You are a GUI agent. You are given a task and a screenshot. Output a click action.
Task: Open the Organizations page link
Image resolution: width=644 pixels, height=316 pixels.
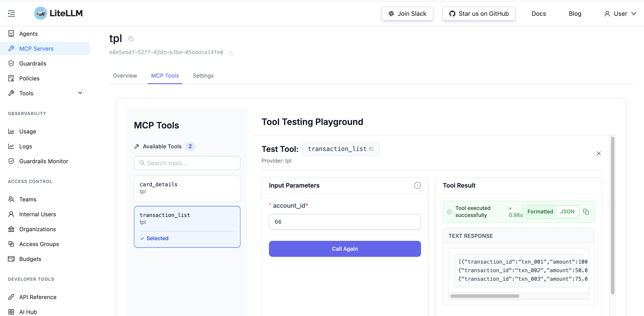coord(45,229)
